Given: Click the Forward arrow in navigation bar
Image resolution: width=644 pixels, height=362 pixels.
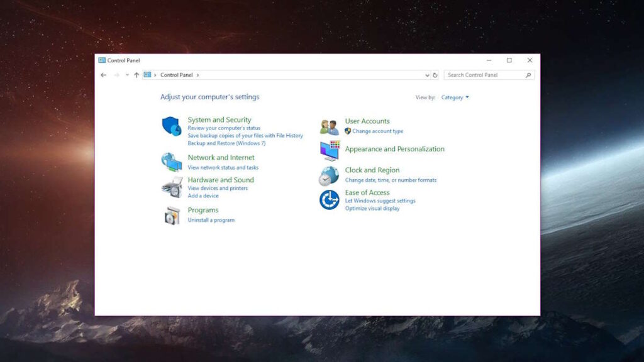Looking at the screenshot, I should [116, 75].
